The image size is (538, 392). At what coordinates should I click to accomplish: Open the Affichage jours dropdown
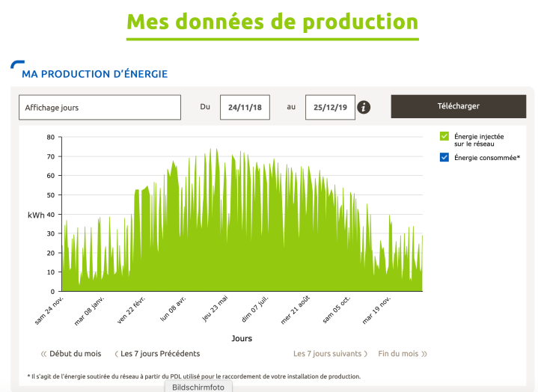100,107
